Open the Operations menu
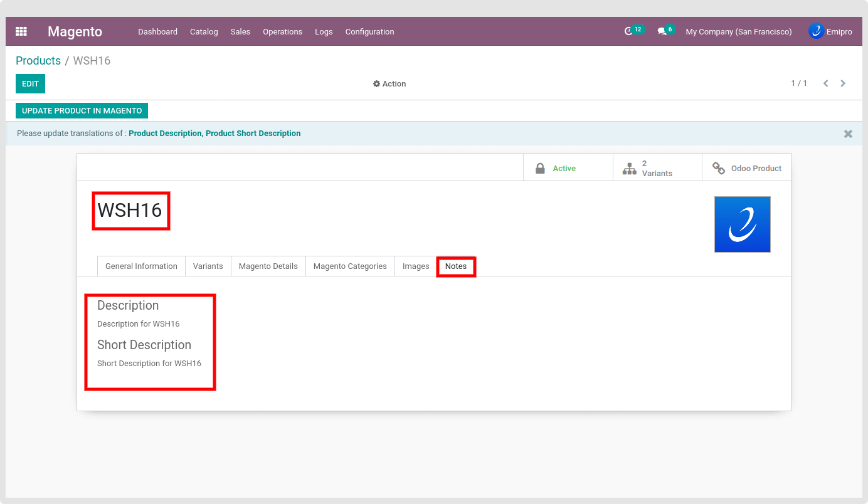This screenshot has width=868, height=504. coord(282,31)
